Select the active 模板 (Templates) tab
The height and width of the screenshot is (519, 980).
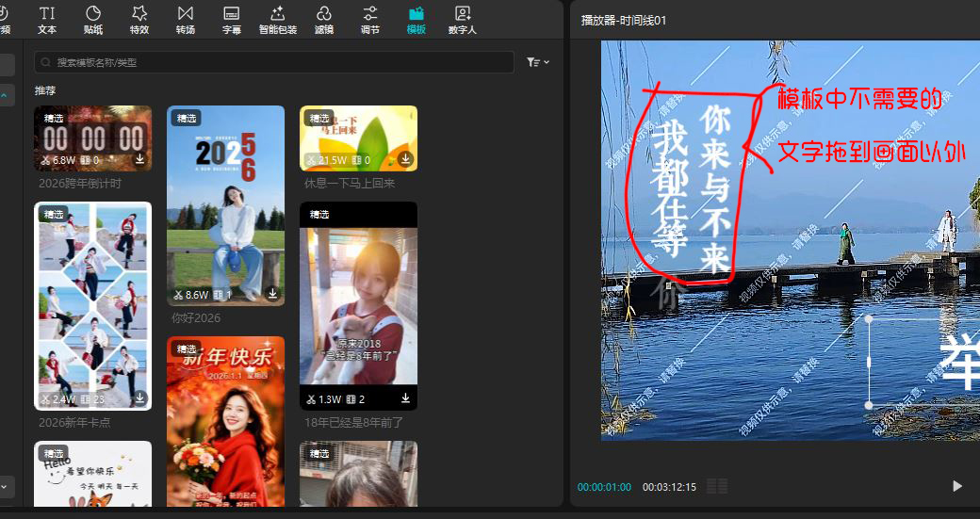pos(416,19)
